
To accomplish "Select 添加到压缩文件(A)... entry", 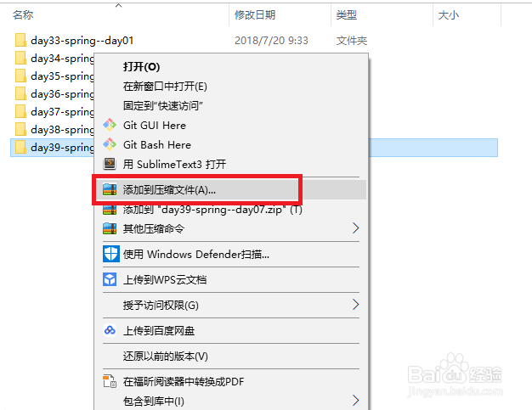I will click(169, 190).
